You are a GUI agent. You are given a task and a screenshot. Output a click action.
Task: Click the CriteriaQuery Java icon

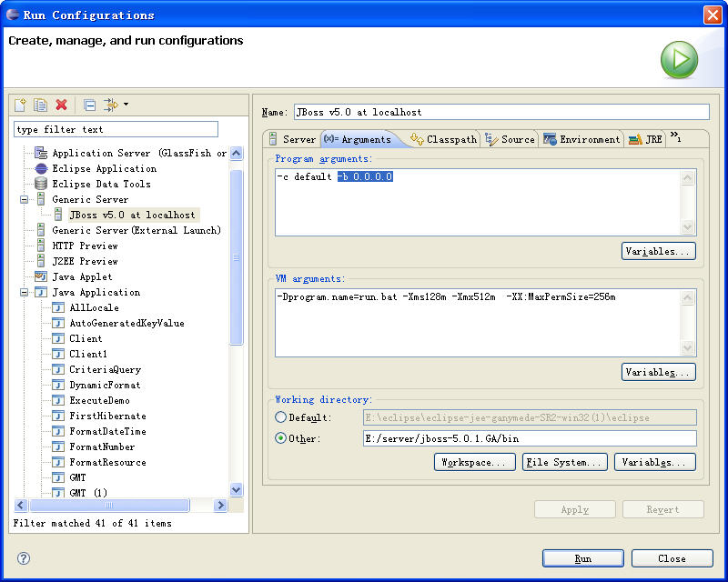[x=58, y=369]
